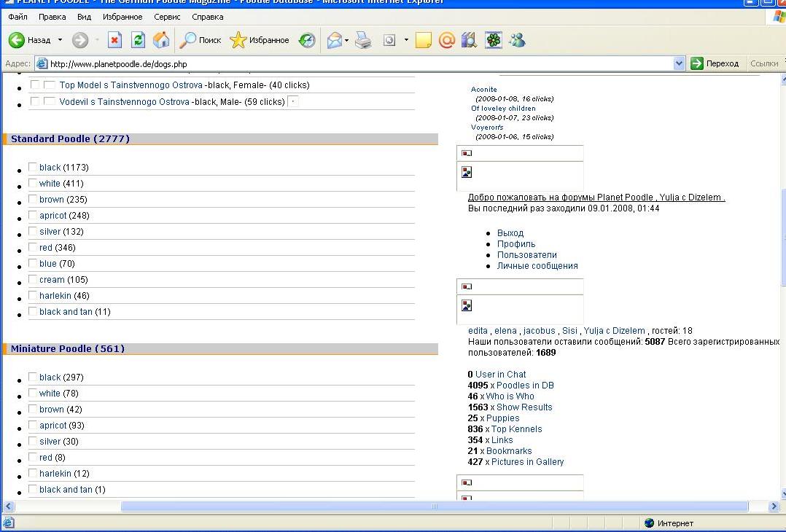The image size is (786, 532).
Task: Open the Сервис menu
Action: tap(167, 17)
